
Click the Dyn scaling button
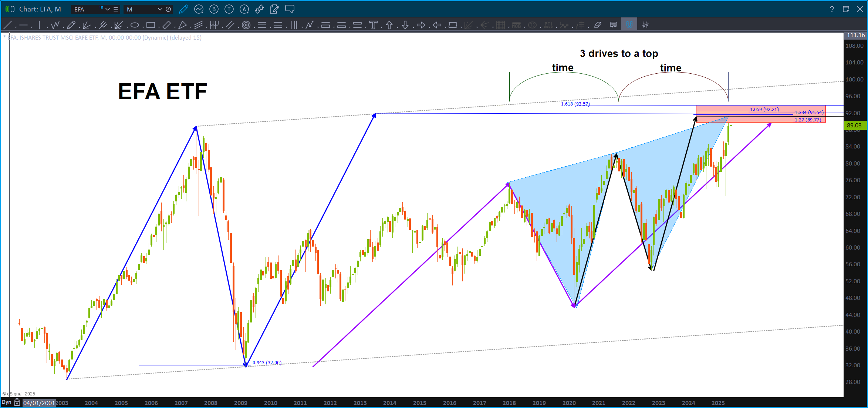6,402
